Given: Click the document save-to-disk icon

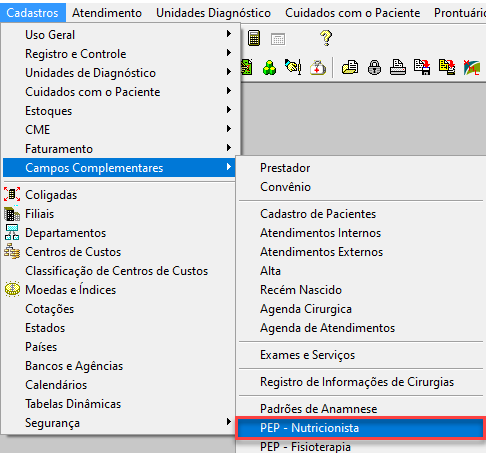Looking at the screenshot, I should coord(422,67).
